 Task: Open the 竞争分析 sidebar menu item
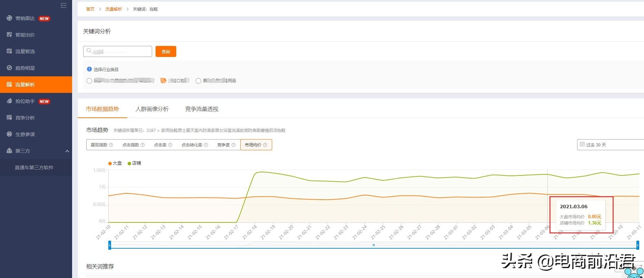point(25,118)
